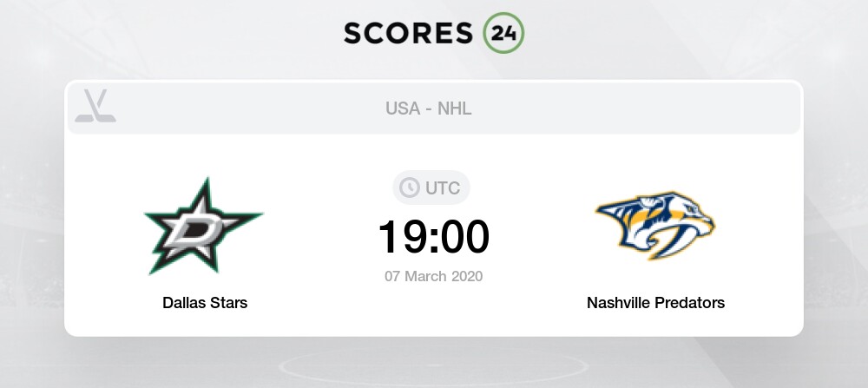Open the USA - NHL league link
The height and width of the screenshot is (388, 868).
429,109
